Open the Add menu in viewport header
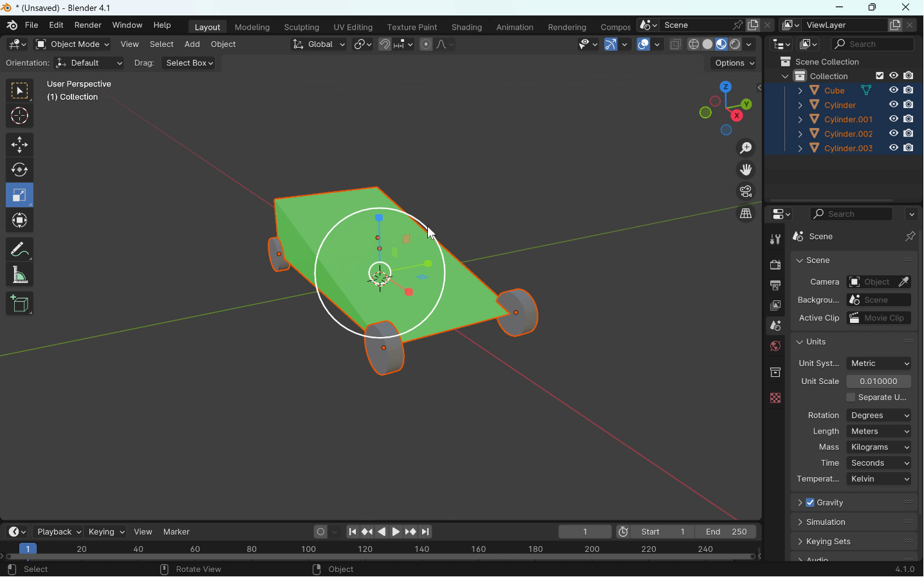The image size is (924, 577). coord(192,44)
